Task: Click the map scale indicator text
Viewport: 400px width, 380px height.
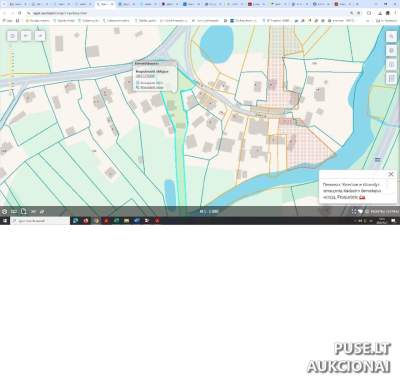Action: (209, 211)
